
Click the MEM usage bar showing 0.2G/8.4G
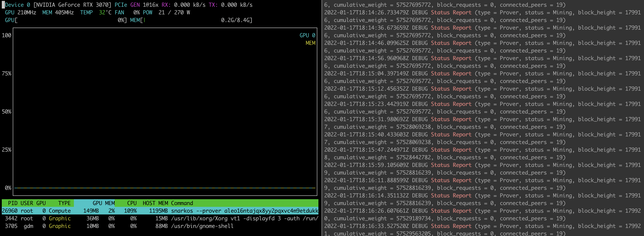click(x=191, y=20)
